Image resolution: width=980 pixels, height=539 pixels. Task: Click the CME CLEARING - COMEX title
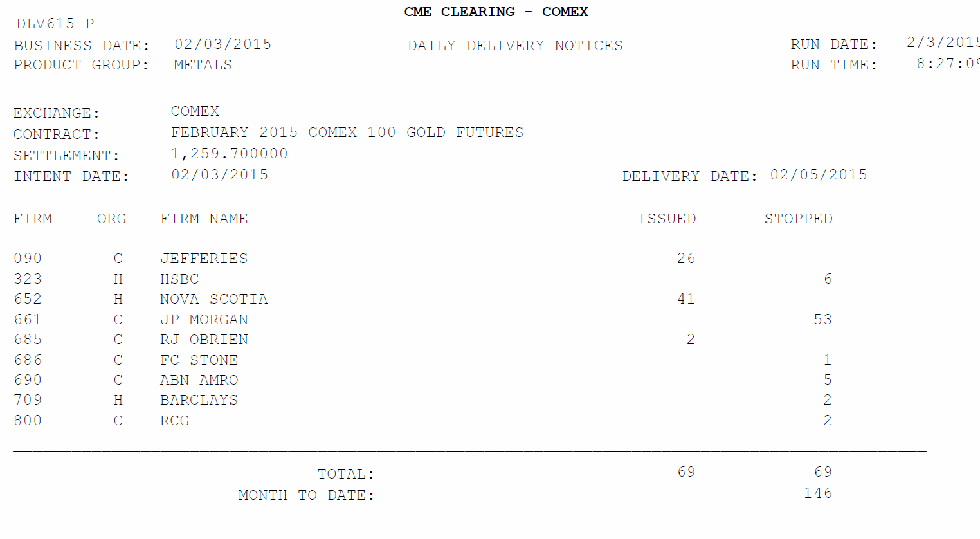click(x=496, y=12)
